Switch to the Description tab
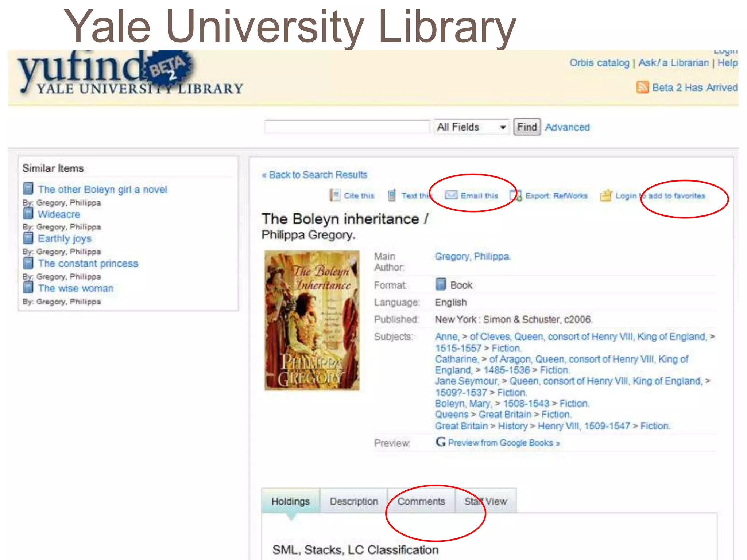The height and width of the screenshot is (560, 747). (x=353, y=501)
